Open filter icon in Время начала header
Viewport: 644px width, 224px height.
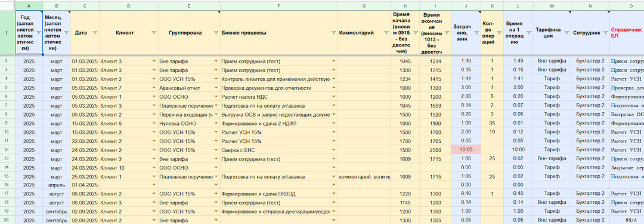pos(415,32)
